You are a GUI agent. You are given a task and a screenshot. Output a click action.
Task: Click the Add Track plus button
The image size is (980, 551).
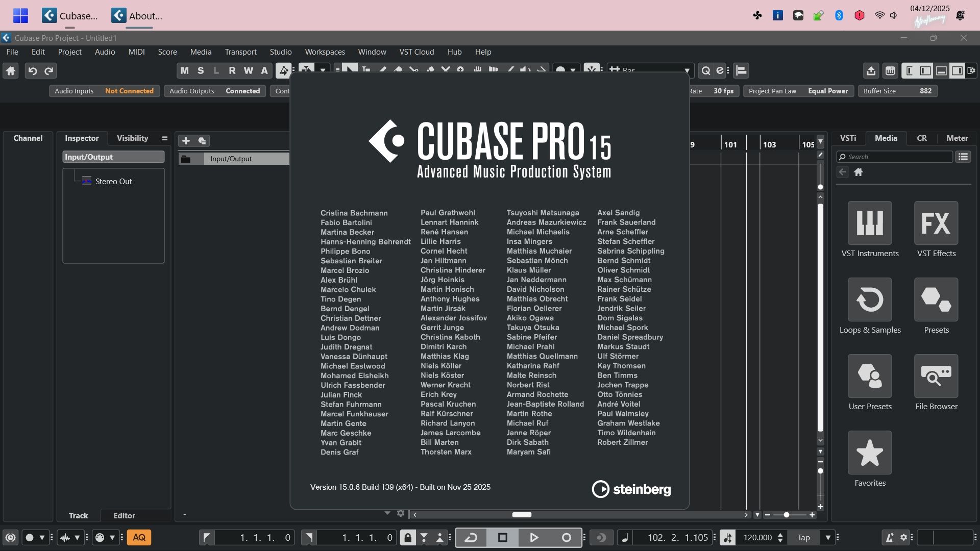pos(186,141)
